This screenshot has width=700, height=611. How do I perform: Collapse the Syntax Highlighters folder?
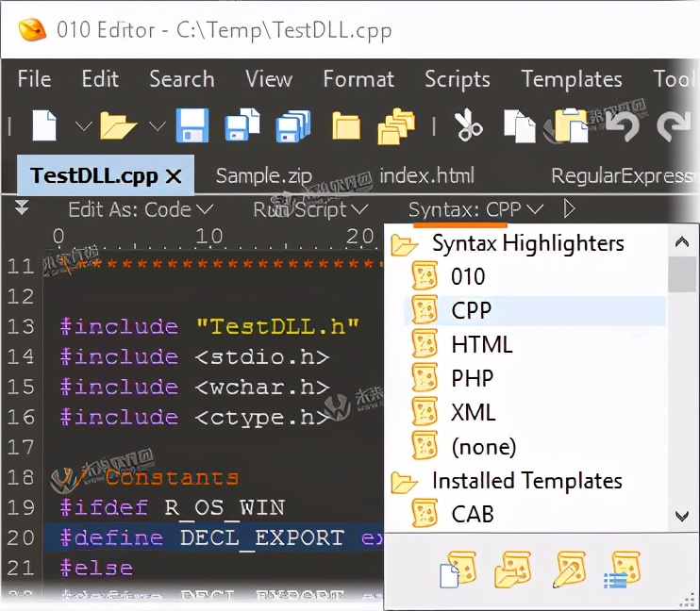tap(528, 243)
